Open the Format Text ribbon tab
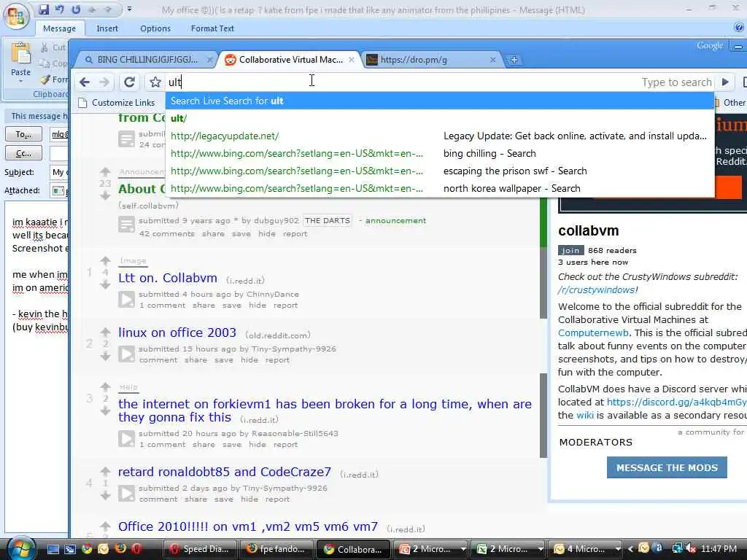The image size is (747, 560). coord(212,28)
